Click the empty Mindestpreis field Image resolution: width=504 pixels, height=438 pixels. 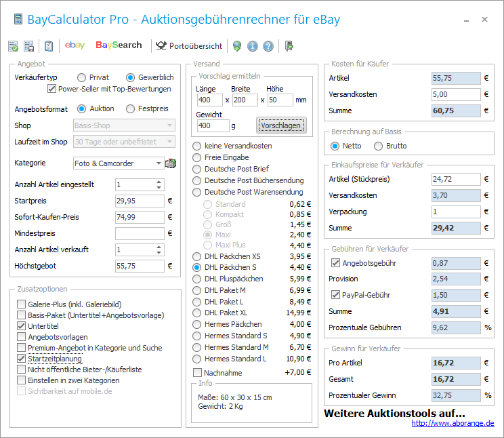(140, 233)
